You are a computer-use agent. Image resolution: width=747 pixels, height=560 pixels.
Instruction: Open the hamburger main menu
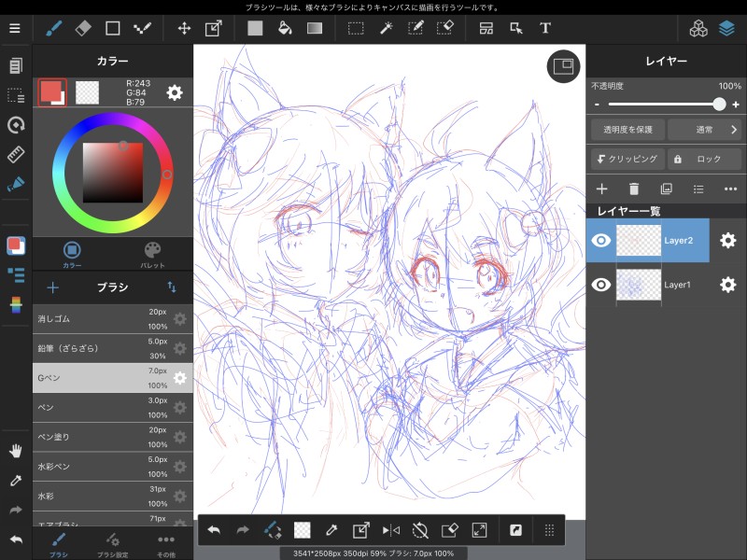[15, 28]
